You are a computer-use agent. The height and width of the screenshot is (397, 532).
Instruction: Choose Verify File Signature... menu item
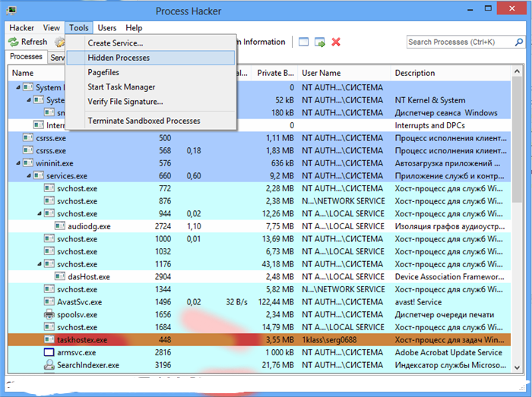point(150,101)
